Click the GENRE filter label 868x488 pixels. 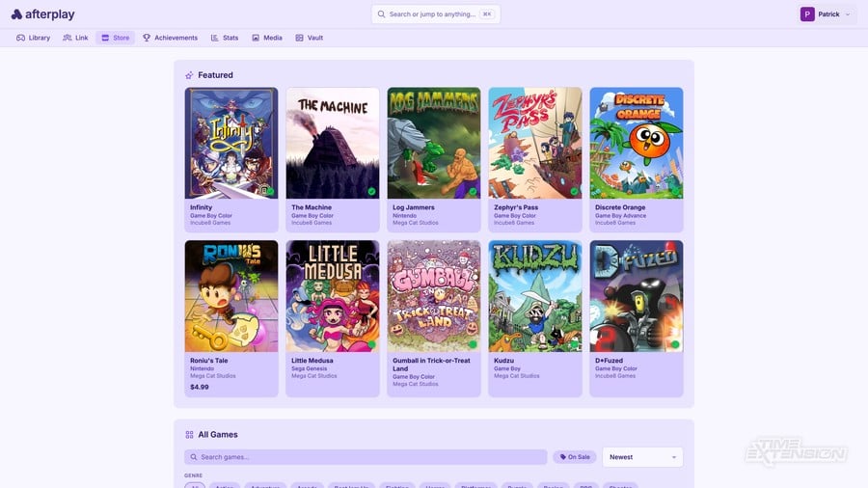193,475
